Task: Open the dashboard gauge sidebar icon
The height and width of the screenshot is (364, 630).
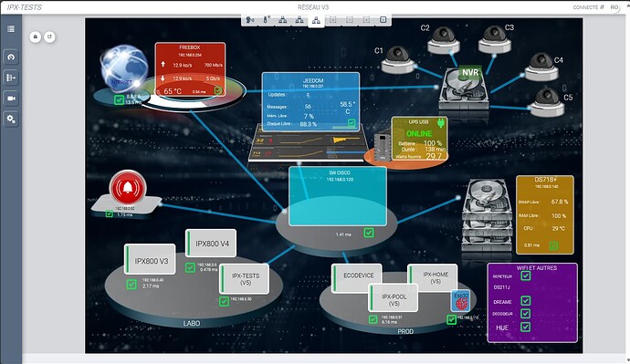Action: click(11, 57)
